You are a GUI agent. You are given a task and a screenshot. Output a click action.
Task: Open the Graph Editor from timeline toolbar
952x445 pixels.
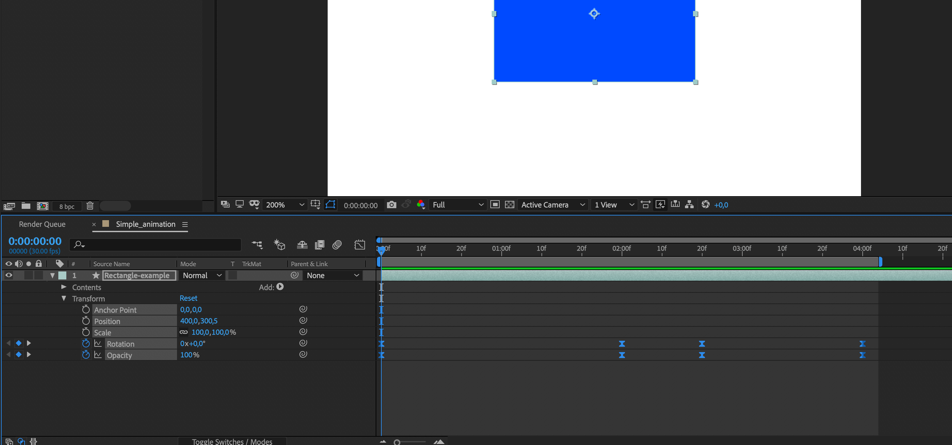coord(360,245)
